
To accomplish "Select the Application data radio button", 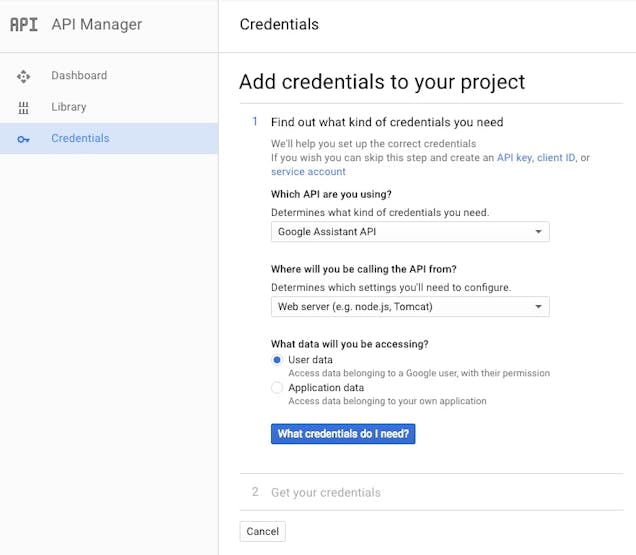I will tap(277, 388).
